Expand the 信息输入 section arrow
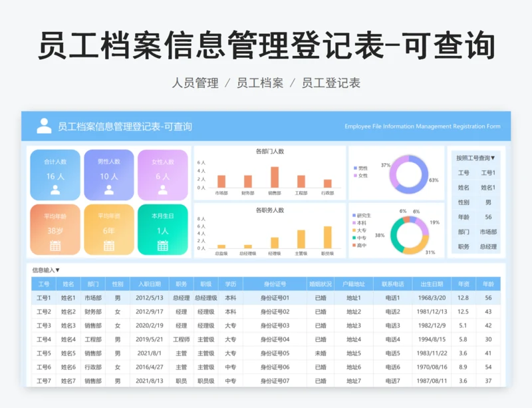This screenshot has width=532, height=408. tap(57, 270)
